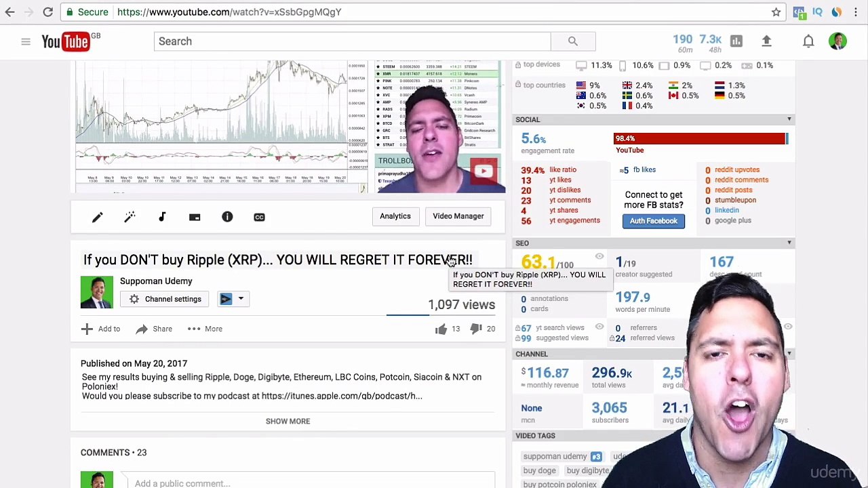The height and width of the screenshot is (488, 868).
Task: Open the notifications bell
Action: 808,41
